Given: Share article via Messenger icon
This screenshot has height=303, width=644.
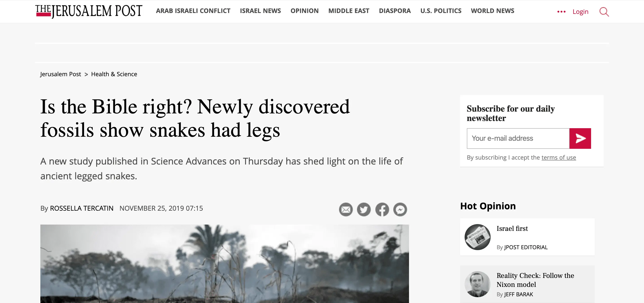Looking at the screenshot, I should pos(400,209).
